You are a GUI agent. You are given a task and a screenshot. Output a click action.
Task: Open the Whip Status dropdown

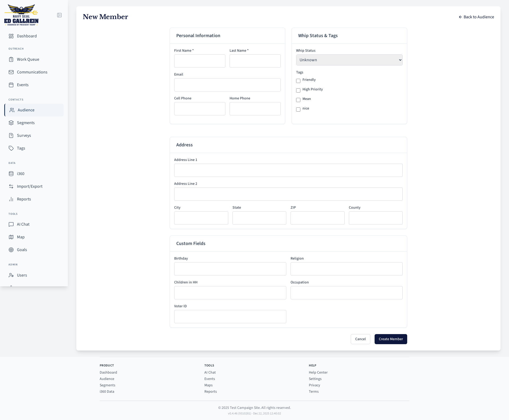pyautogui.click(x=349, y=60)
